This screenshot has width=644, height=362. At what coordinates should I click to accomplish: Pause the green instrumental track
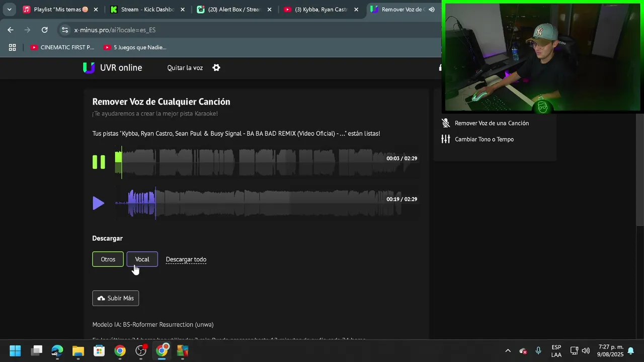(x=99, y=162)
